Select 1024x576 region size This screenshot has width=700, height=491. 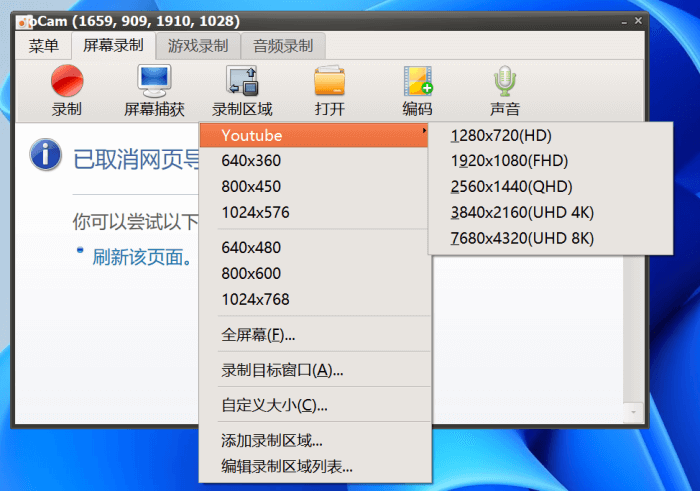click(314, 212)
